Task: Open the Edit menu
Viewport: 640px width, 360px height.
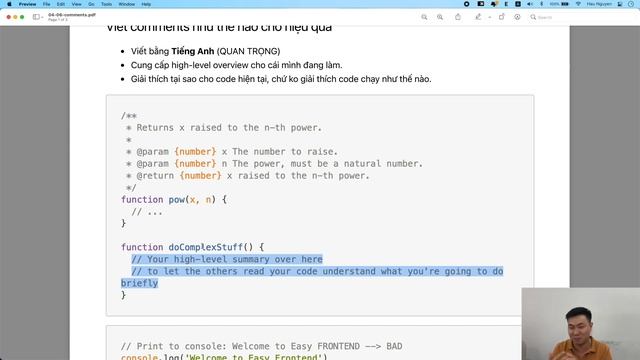Action: click(61, 4)
